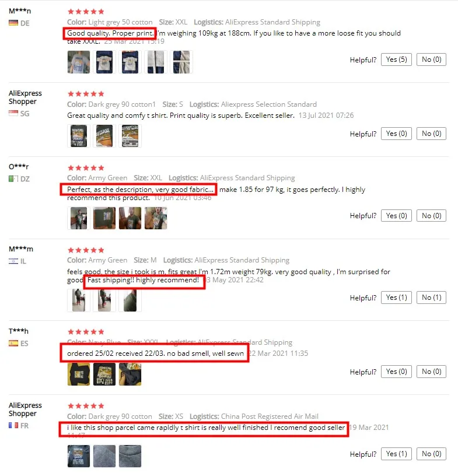This screenshot has width=458, height=476.
Task: Open second photo in Singapore shopper's review
Action: pos(104,136)
